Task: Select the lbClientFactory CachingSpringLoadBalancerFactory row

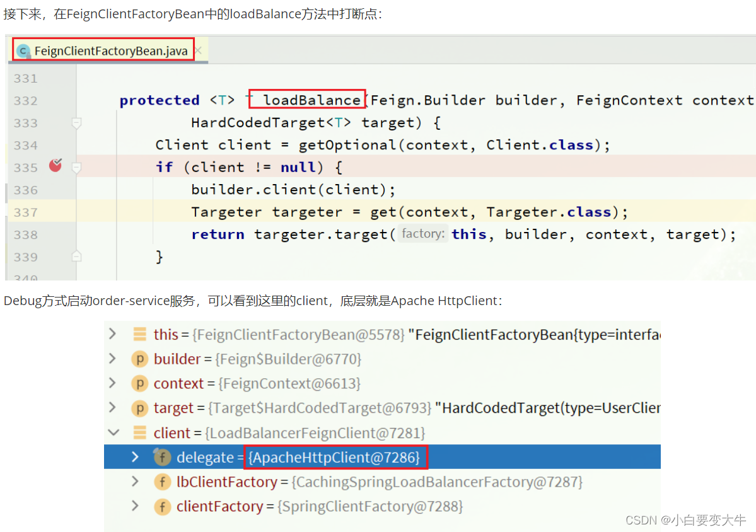Action: click(382, 482)
